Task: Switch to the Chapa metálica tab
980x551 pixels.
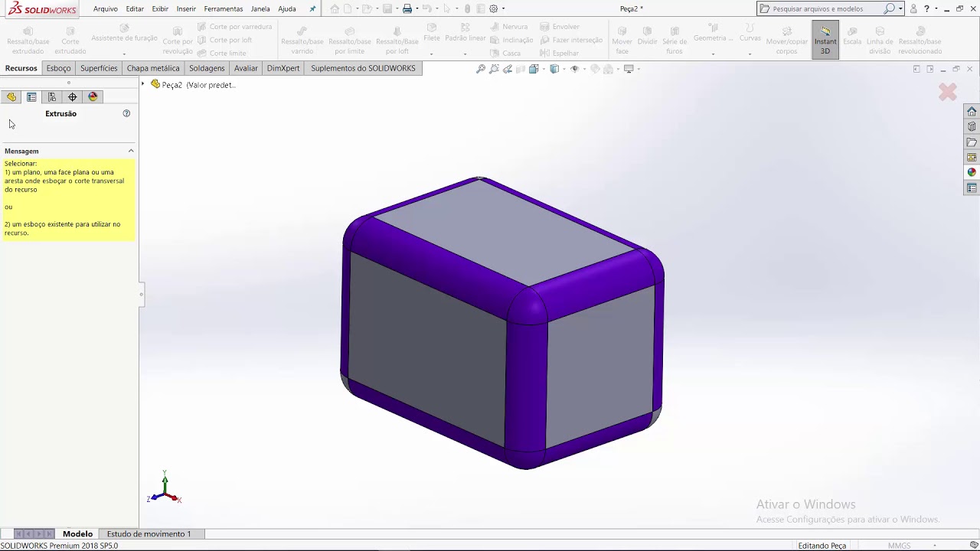Action: point(153,68)
